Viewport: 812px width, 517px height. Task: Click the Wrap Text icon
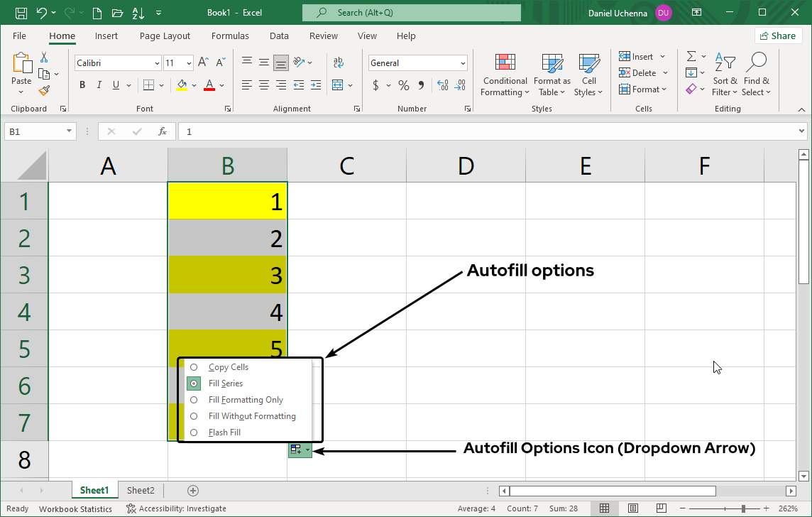point(339,62)
